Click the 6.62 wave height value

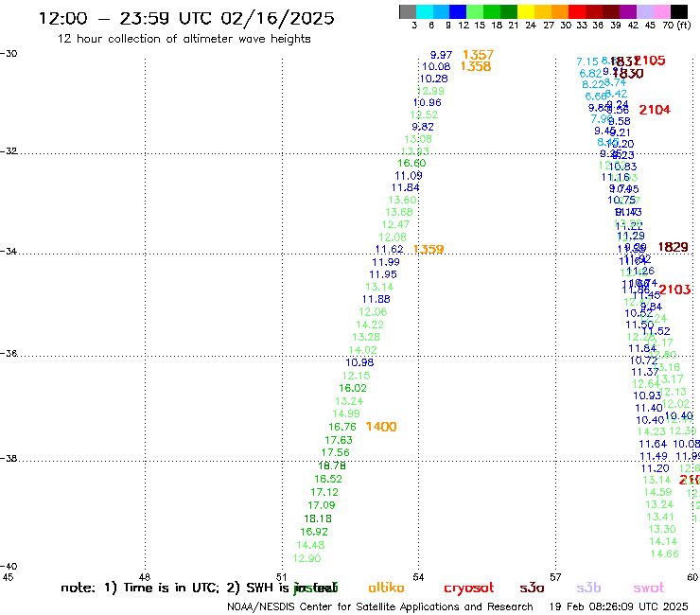[x=590, y=73]
